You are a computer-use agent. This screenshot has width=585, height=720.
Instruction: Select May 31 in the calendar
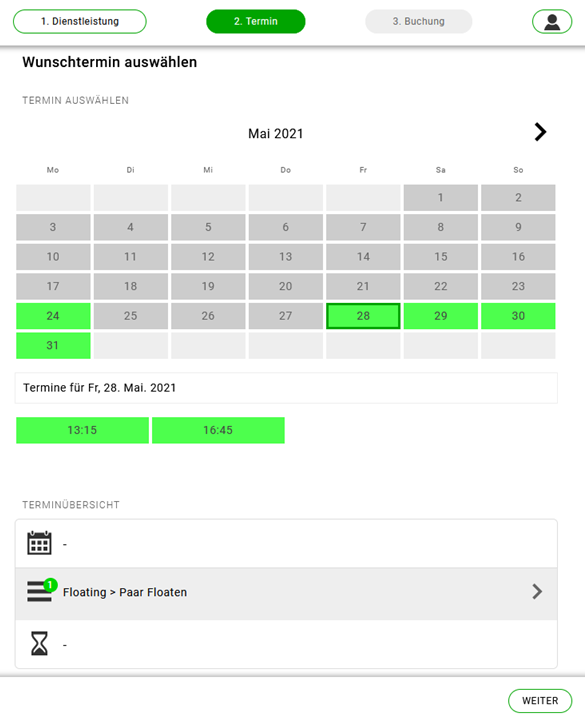click(53, 345)
